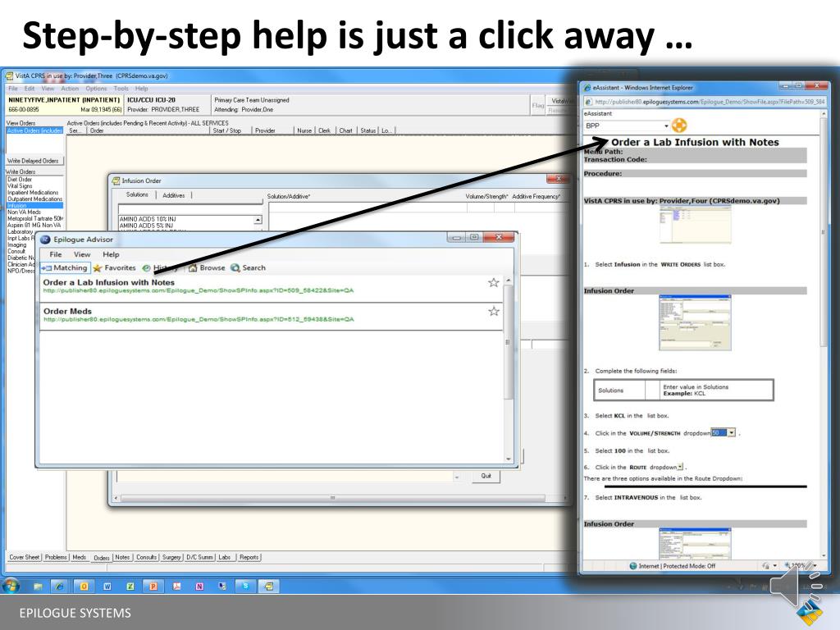Click orange navigation icon in eAssistant
The height and width of the screenshot is (630, 840).
[678, 126]
